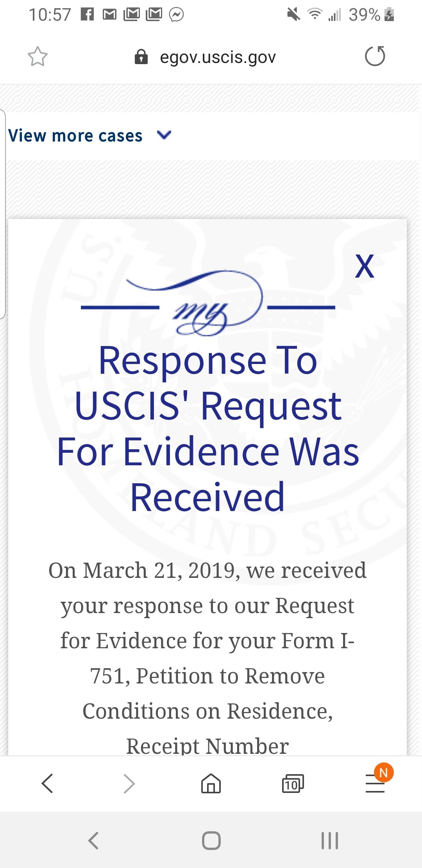Tap the orange N notification badge

[384, 773]
